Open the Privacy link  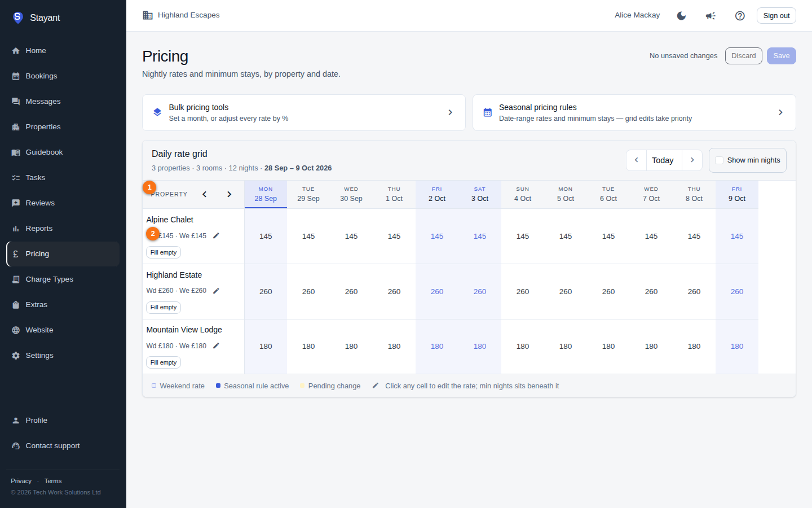pyautogui.click(x=21, y=481)
